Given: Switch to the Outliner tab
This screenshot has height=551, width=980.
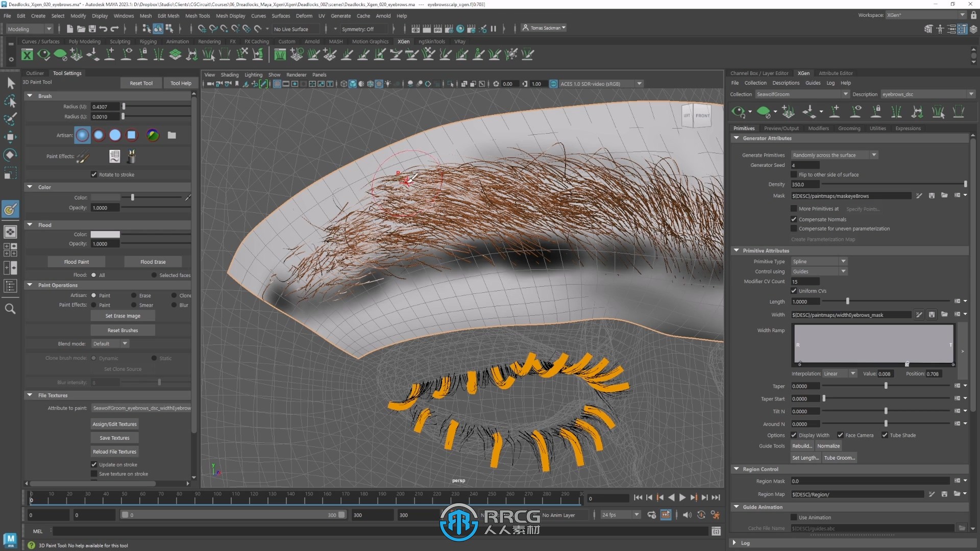Looking at the screenshot, I should [x=35, y=73].
